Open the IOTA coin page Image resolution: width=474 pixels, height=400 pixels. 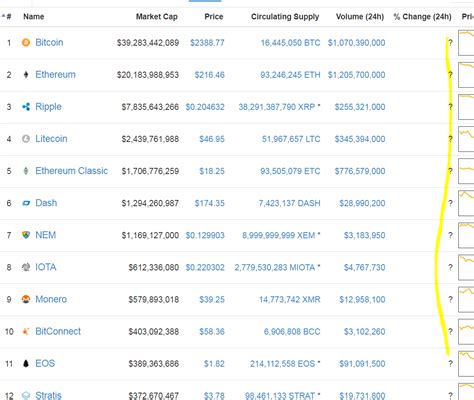pyautogui.click(x=46, y=267)
